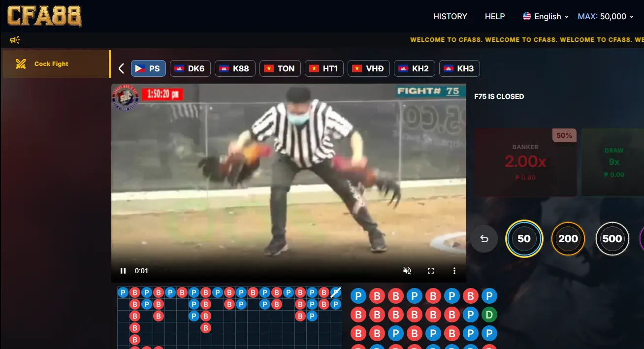The image size is (644, 349).
Task: Unmute the video audio
Action: (x=407, y=271)
